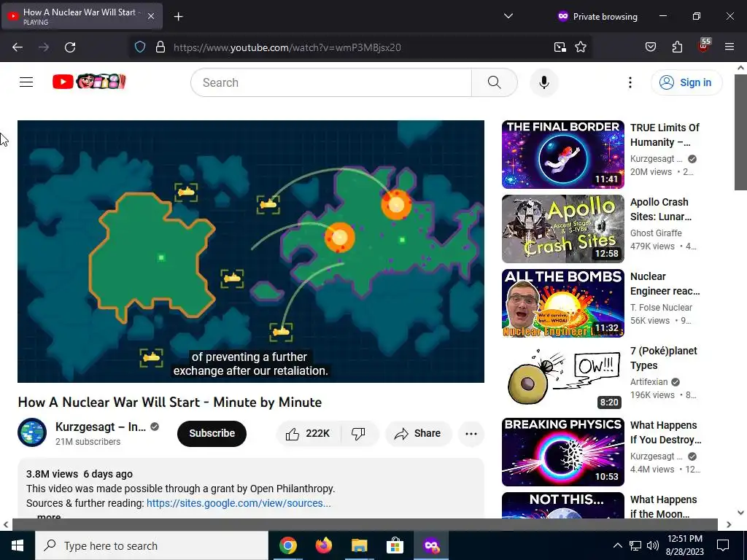The image size is (747, 560).
Task: Bookmark this page with star
Action: point(580,47)
